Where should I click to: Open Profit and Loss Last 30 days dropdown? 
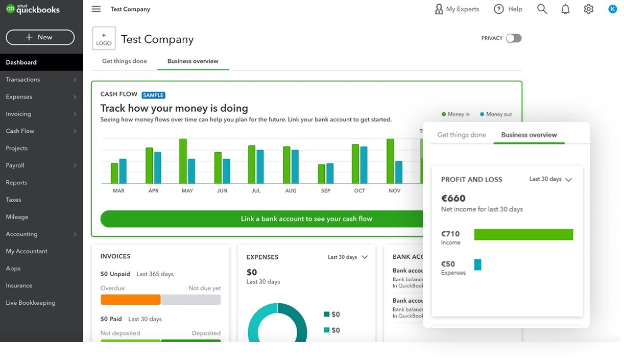550,179
